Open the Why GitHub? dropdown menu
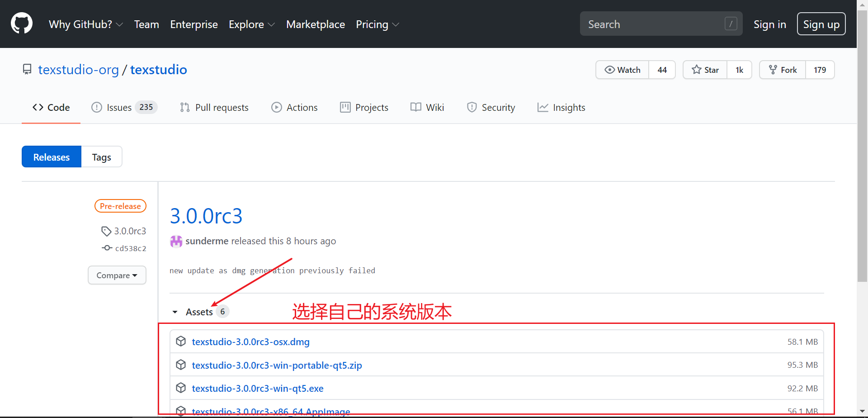The image size is (868, 418). coord(86,24)
